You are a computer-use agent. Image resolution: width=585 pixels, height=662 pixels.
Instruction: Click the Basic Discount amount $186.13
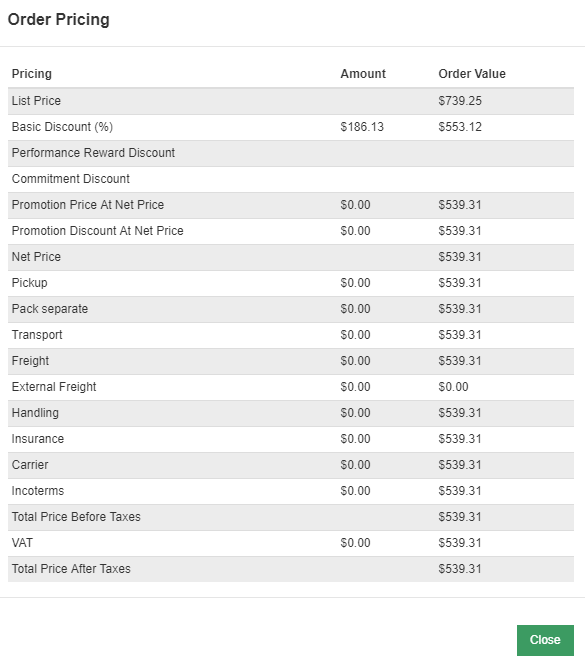(362, 127)
